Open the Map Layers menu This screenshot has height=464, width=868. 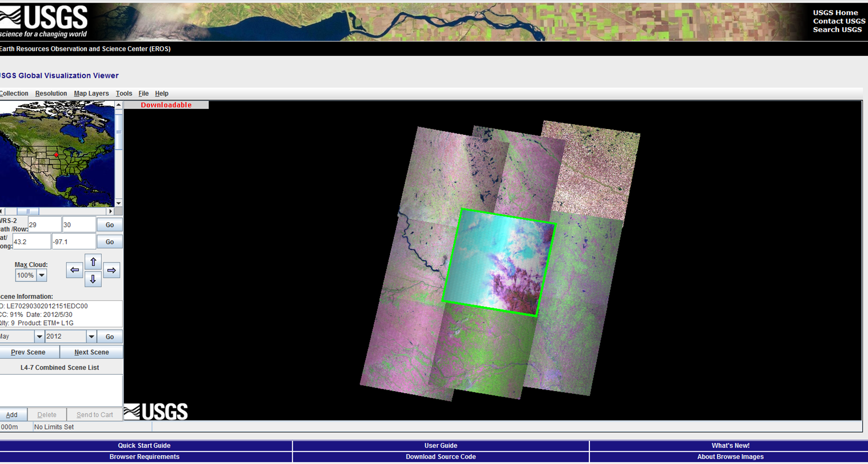point(91,94)
